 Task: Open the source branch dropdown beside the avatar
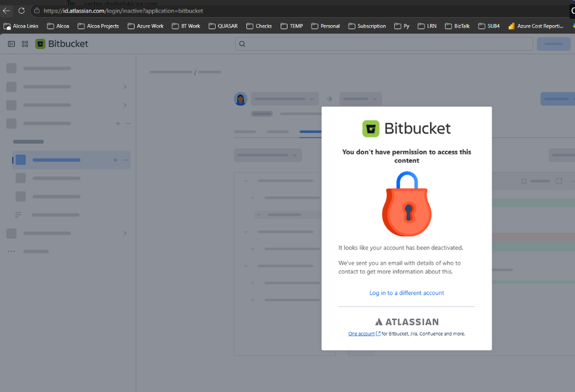284,99
